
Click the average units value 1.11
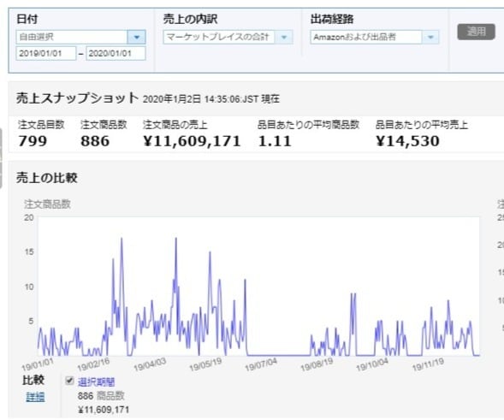point(275,141)
